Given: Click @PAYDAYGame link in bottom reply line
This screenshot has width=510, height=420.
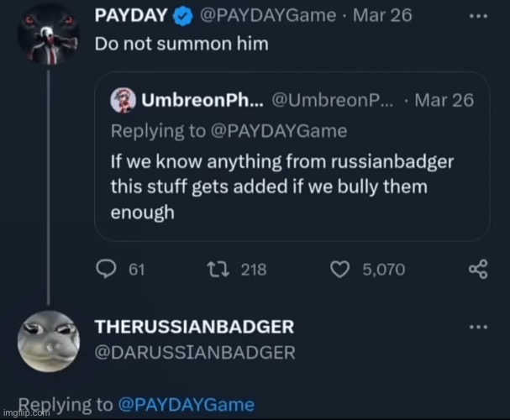Looking at the screenshot, I should point(186,404).
